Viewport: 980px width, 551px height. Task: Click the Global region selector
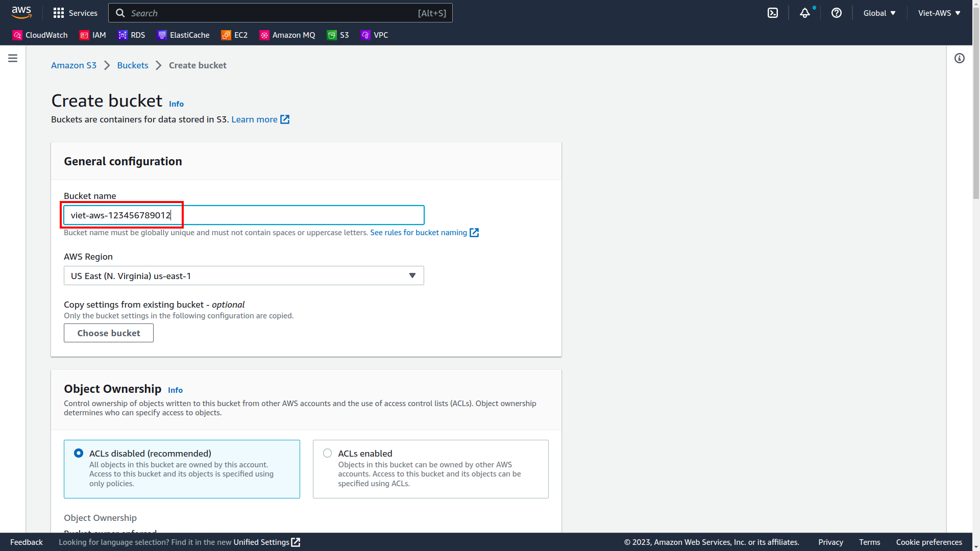click(x=878, y=12)
